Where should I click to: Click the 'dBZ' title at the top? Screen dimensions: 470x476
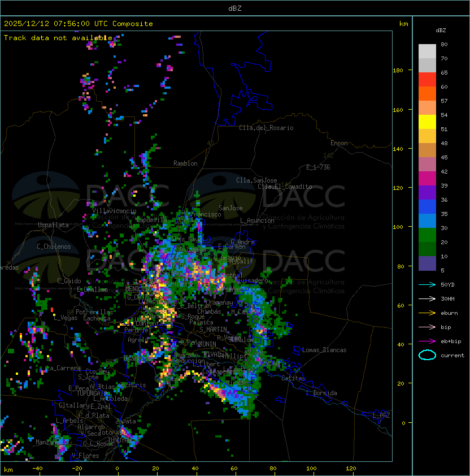click(x=235, y=8)
